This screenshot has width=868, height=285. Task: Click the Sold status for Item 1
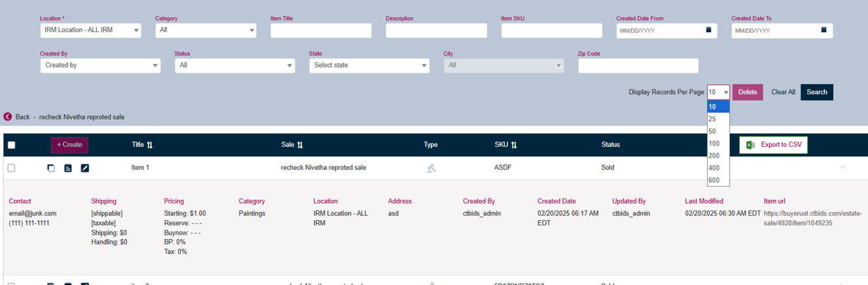608,168
